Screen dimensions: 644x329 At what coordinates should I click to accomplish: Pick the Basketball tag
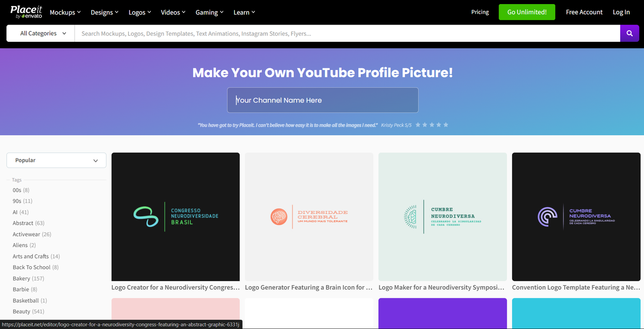click(x=30, y=300)
